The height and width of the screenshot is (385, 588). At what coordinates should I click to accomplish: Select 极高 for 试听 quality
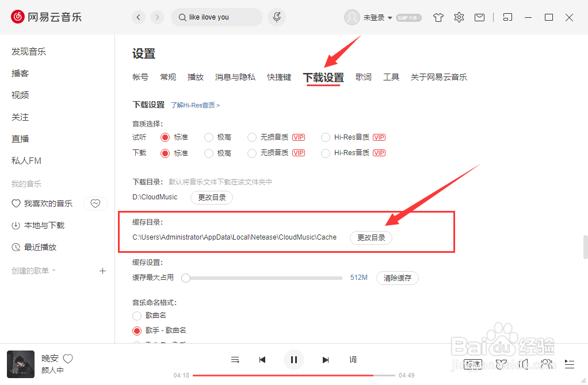209,137
